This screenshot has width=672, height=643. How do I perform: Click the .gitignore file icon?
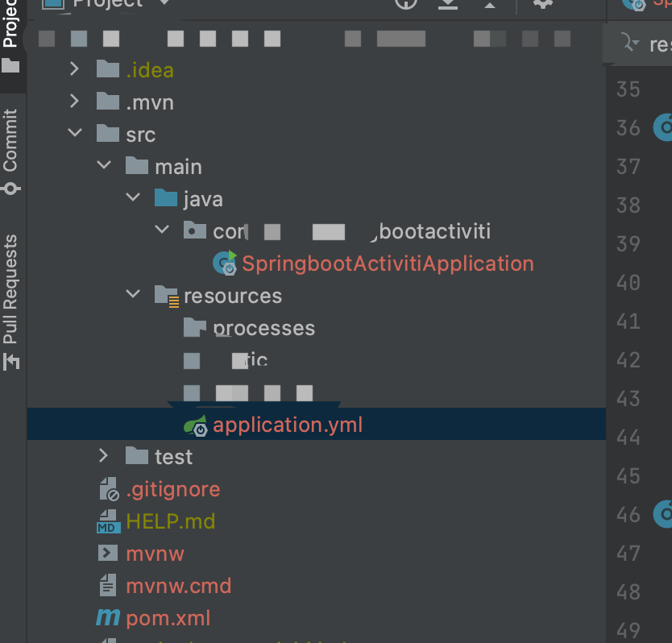[109, 489]
